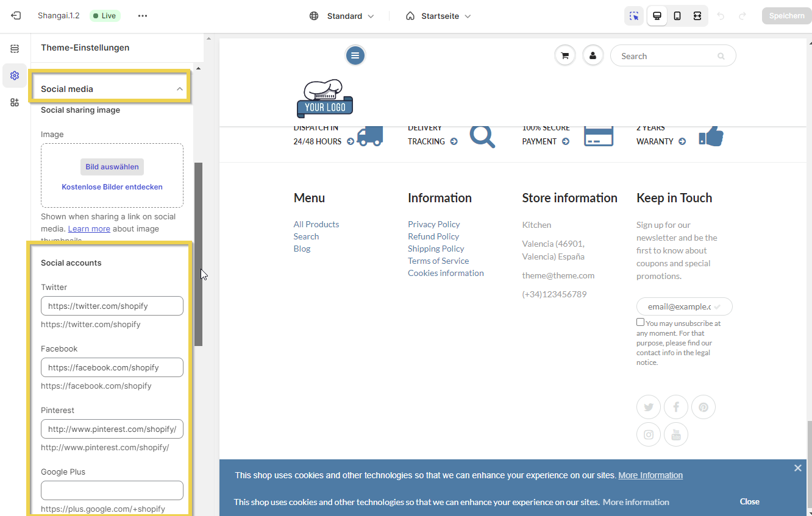812x516 pixels.
Task: Open the app embeds icon in sidebar
Action: [15, 102]
